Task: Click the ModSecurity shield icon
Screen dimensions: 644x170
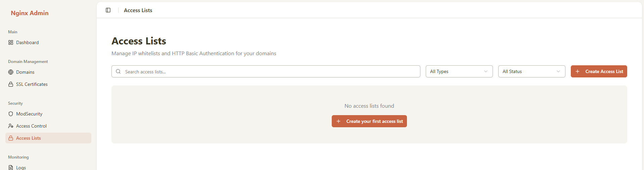Action: pos(11,114)
